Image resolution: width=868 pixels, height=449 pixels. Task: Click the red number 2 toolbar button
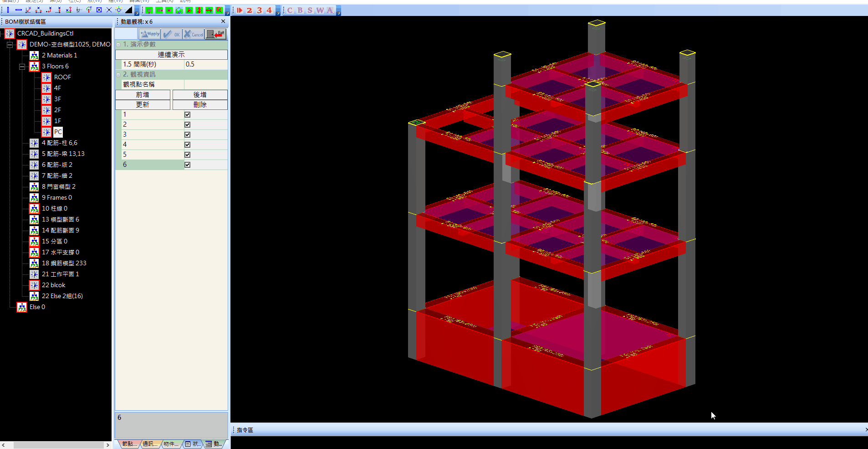tap(250, 10)
